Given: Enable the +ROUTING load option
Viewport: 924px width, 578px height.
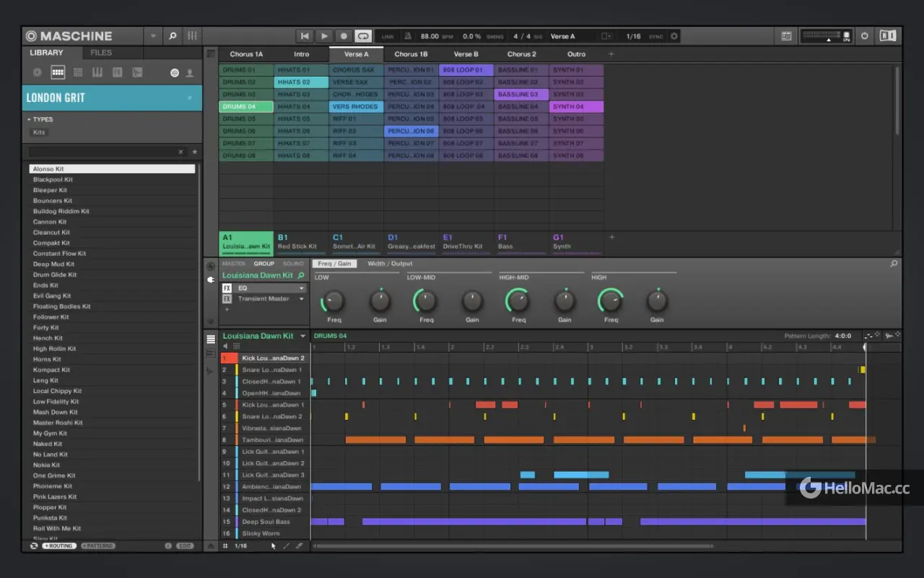Looking at the screenshot, I should point(59,546).
